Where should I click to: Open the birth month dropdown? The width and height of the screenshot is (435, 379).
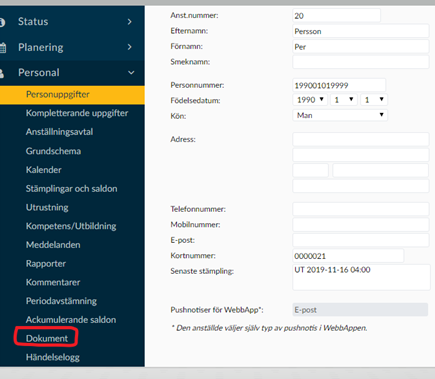(x=344, y=100)
